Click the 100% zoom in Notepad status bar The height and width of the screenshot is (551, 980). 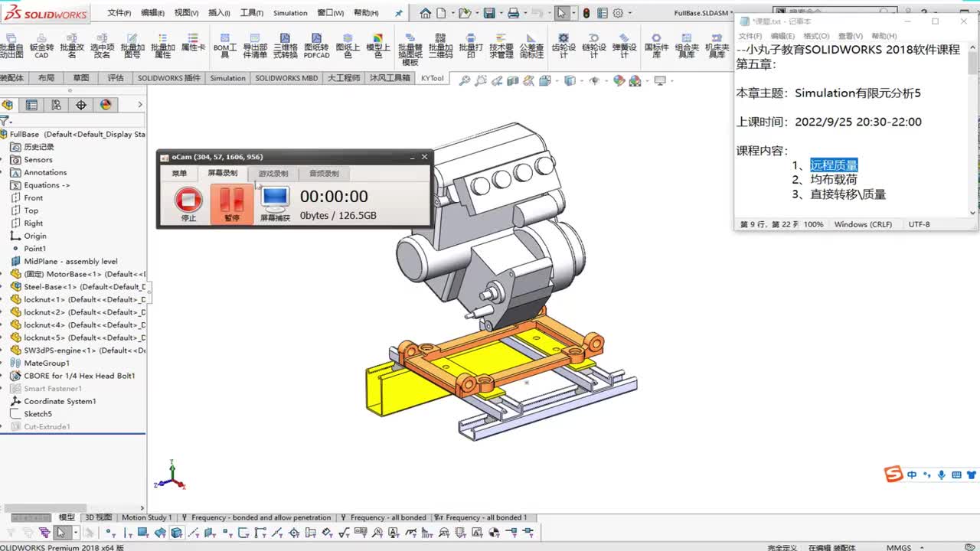[x=814, y=224]
